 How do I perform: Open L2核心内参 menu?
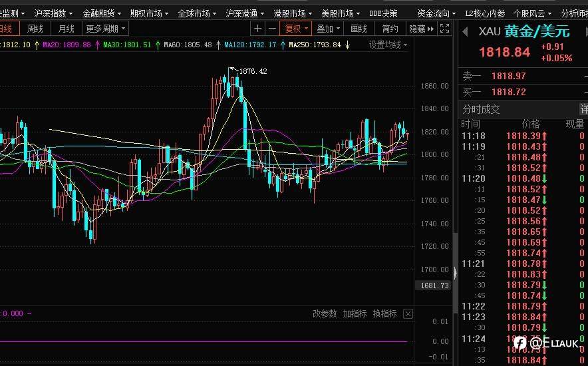coord(485,13)
